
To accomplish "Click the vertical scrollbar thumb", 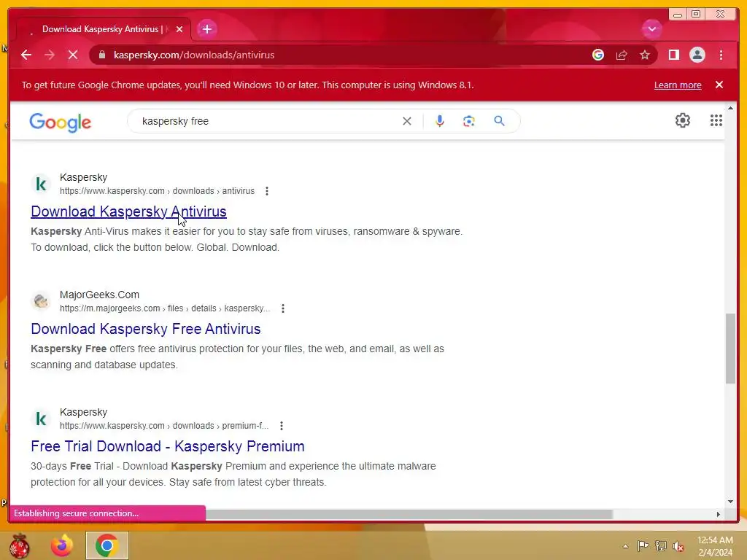I will click(730, 348).
